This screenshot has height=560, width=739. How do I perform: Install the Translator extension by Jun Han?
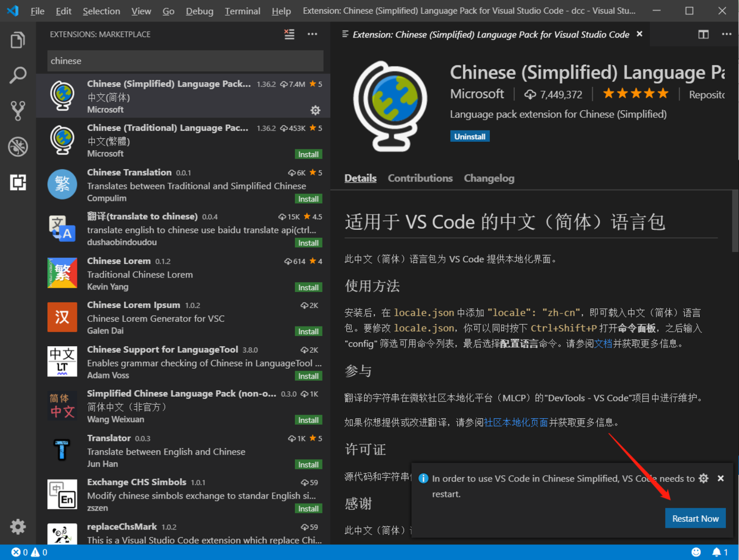[309, 465]
